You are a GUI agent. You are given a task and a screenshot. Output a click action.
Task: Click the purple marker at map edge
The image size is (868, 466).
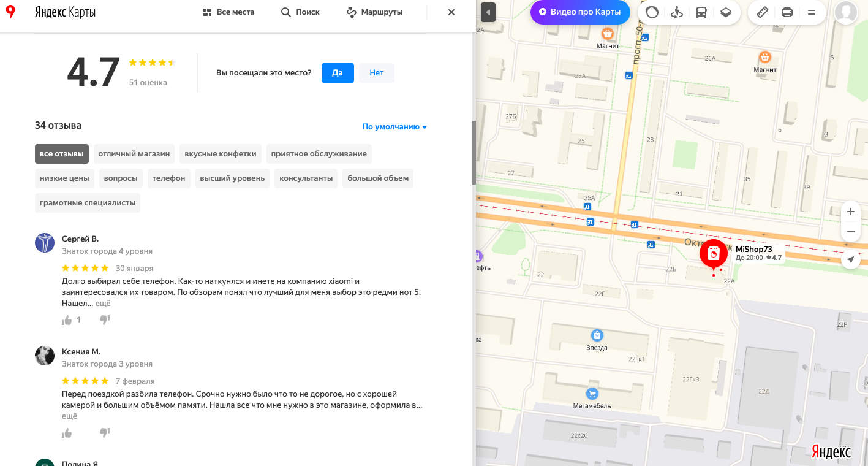tap(479, 256)
